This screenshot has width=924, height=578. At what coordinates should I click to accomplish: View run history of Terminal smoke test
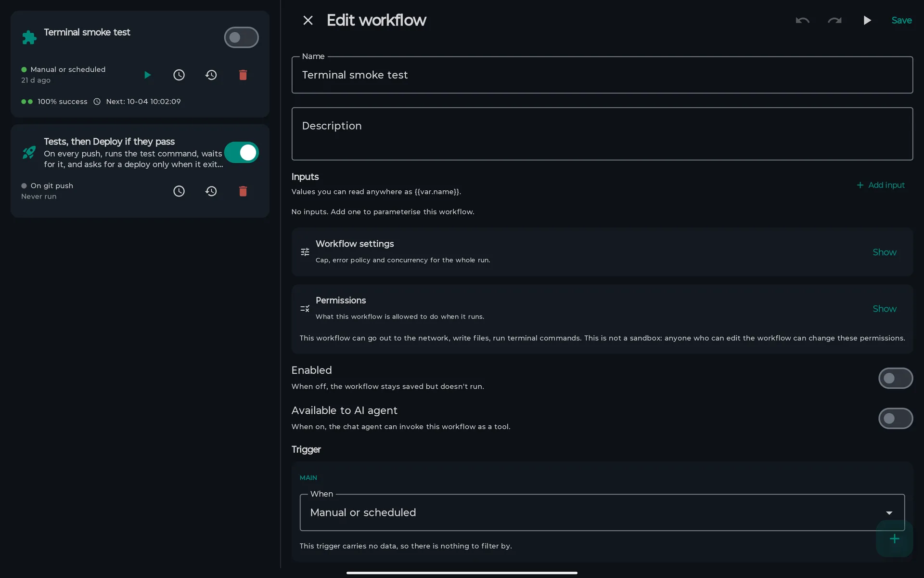(x=211, y=75)
